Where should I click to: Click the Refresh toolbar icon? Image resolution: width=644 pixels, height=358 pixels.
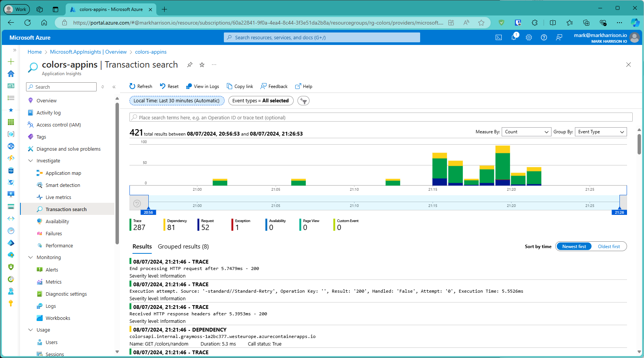point(132,86)
